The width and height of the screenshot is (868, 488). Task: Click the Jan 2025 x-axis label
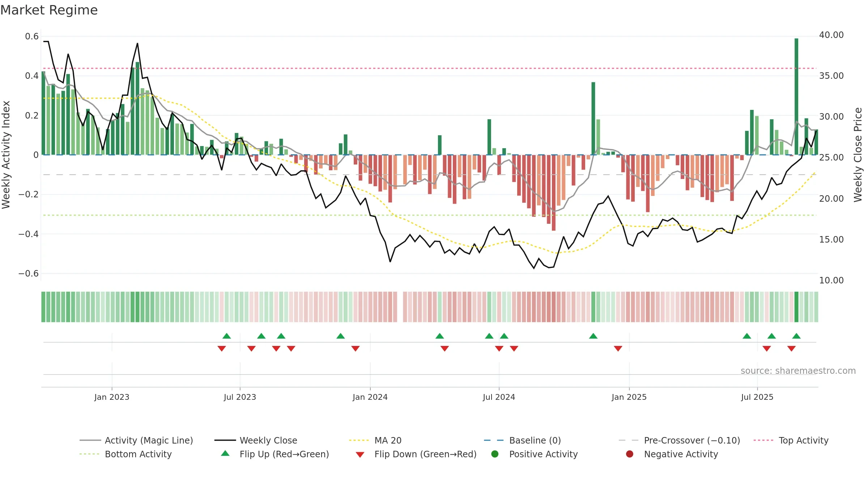(x=629, y=397)
